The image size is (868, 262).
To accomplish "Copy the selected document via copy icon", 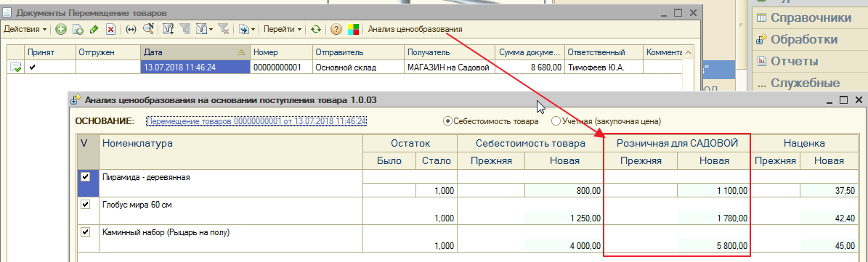I will pos(78,29).
